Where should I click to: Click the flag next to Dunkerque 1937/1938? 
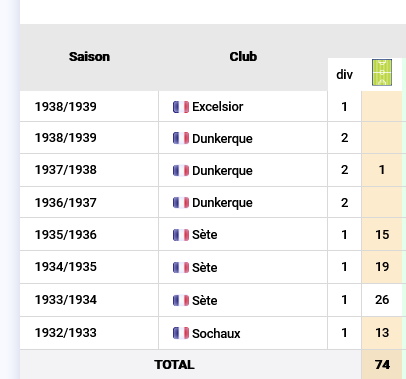(181, 171)
